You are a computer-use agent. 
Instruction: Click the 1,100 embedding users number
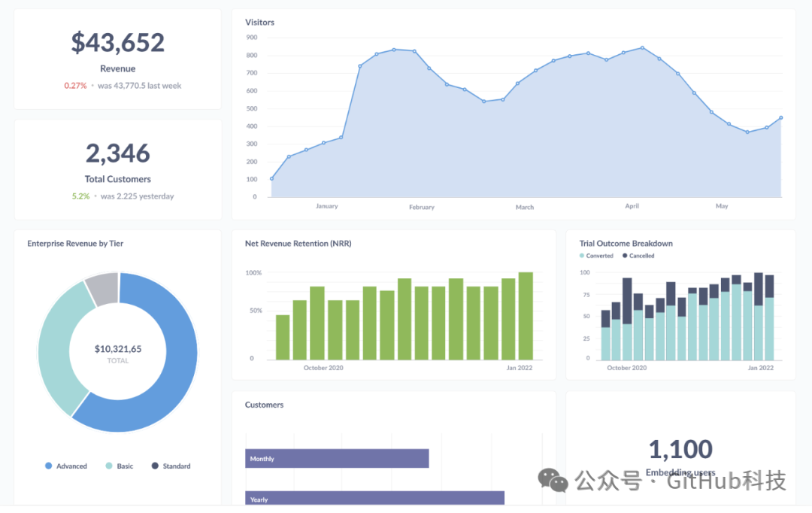pos(680,449)
